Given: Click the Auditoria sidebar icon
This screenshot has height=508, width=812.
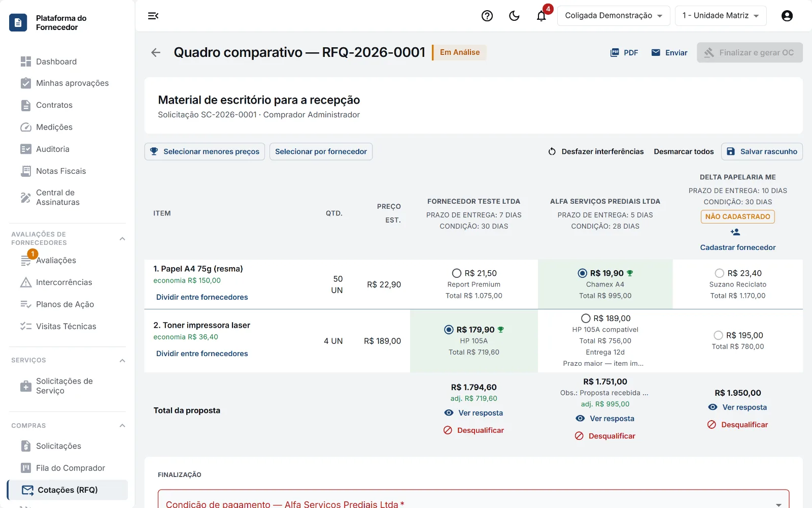Looking at the screenshot, I should [26, 149].
